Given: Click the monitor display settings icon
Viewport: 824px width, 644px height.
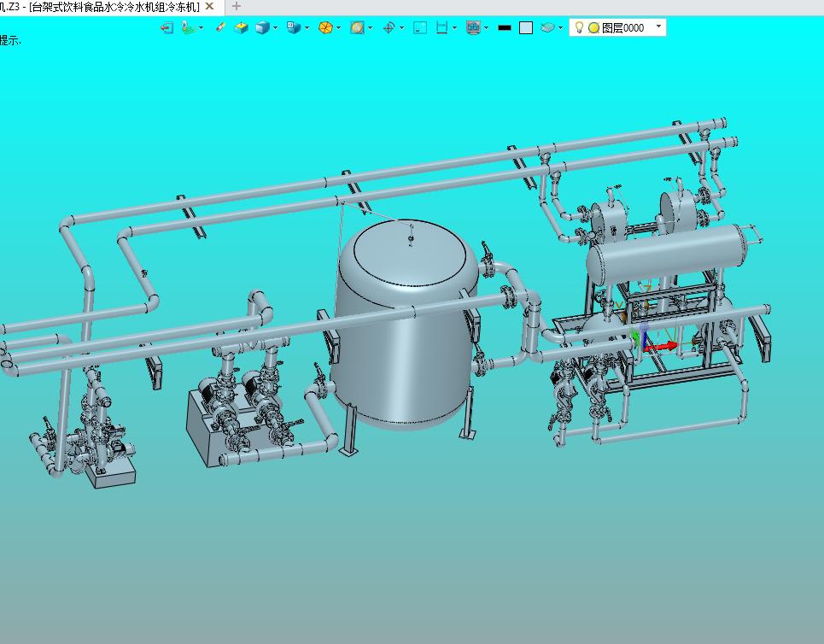Looking at the screenshot, I should [x=474, y=28].
